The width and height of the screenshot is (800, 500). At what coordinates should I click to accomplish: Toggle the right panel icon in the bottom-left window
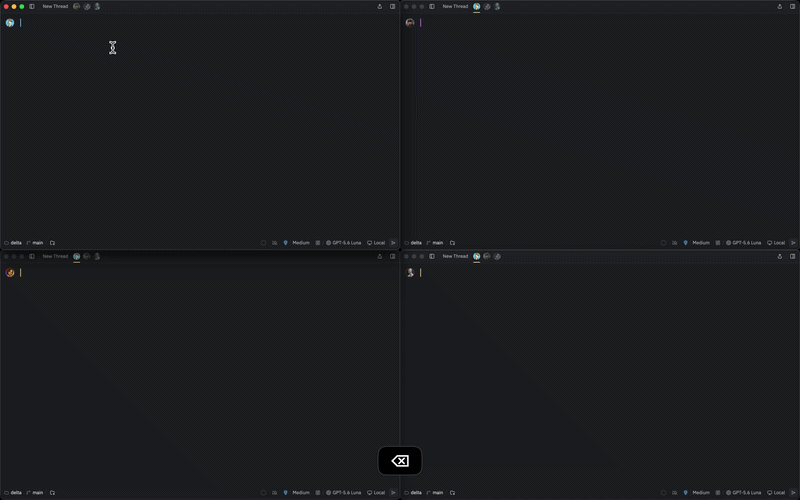coord(392,257)
